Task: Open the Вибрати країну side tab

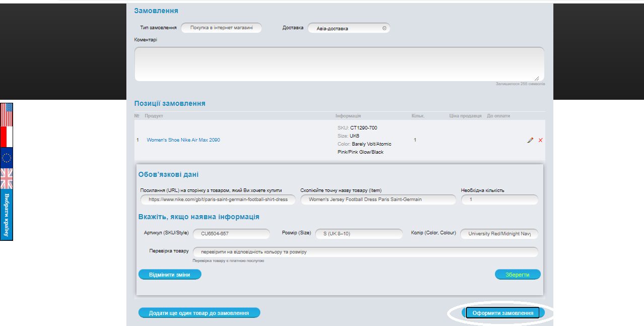Action: coord(7,215)
